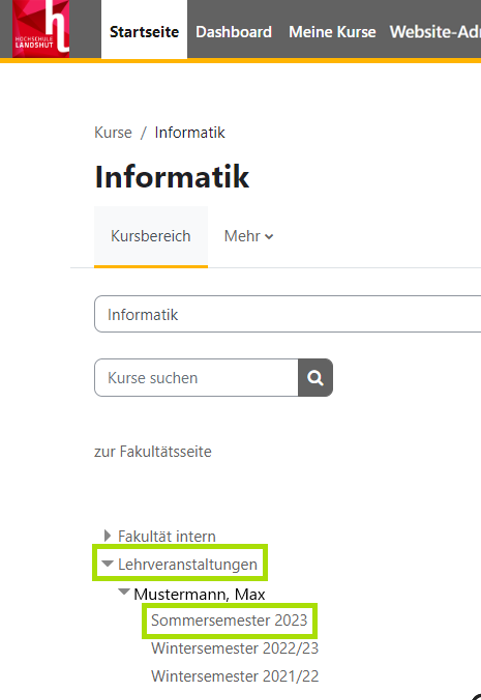Open Wintersemester 2022/23
Image resolution: width=481 pixels, height=700 pixels.
(235, 648)
